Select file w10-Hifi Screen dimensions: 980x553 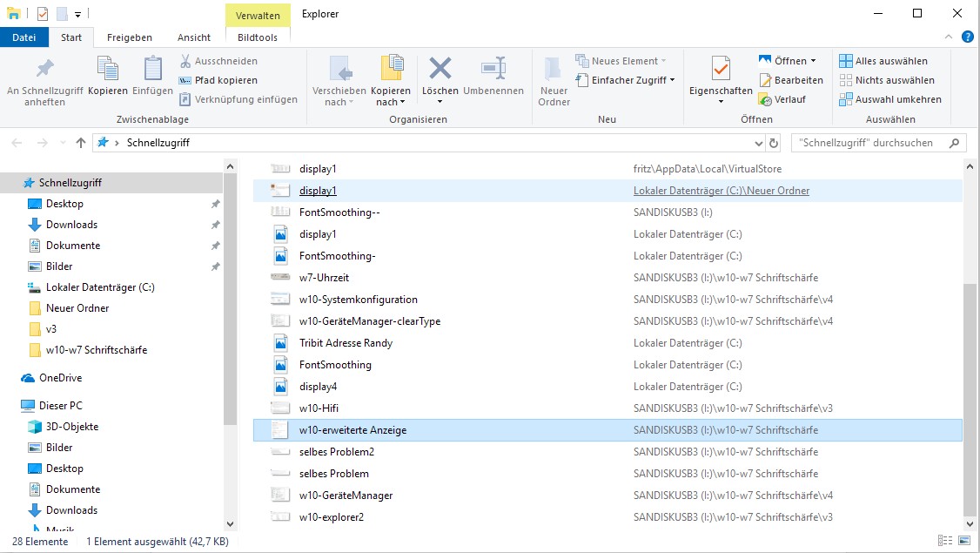click(x=319, y=408)
